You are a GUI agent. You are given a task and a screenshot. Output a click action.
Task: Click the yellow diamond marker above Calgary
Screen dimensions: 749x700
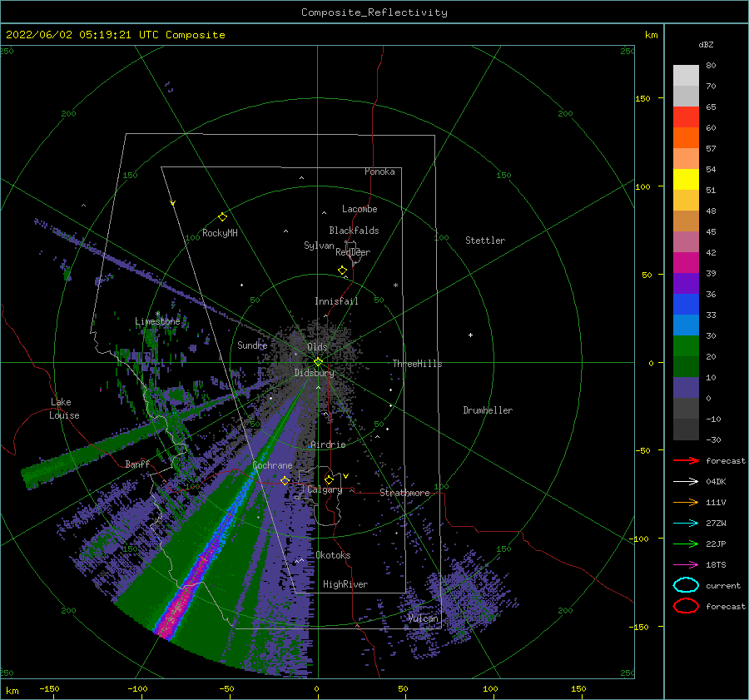coord(329,479)
